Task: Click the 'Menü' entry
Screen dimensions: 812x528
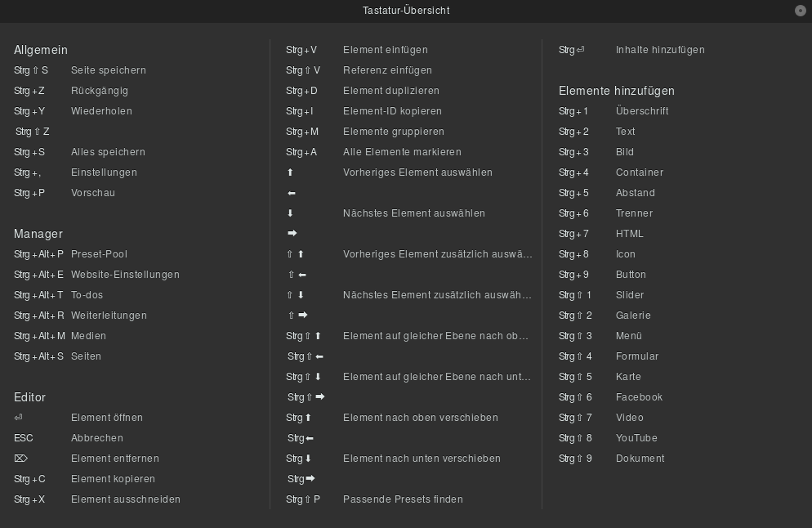Action: tap(629, 336)
